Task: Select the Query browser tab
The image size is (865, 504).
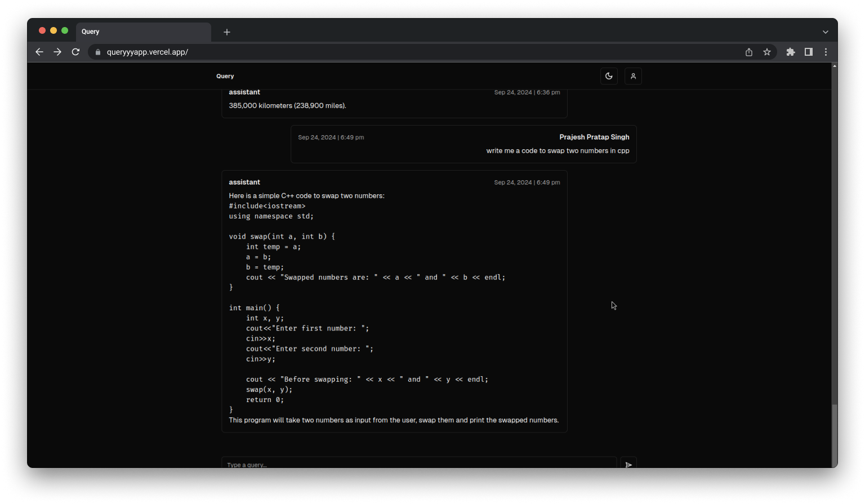Action: point(144,32)
